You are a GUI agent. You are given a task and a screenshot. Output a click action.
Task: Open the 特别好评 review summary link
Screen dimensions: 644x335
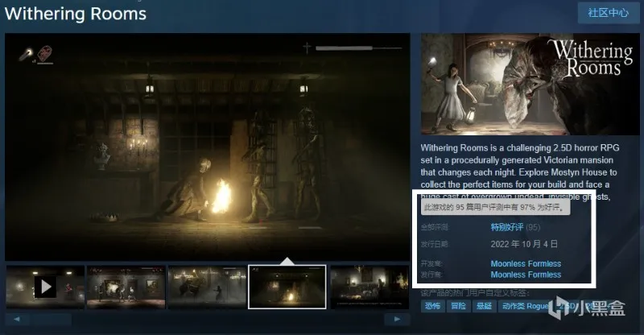click(x=507, y=227)
